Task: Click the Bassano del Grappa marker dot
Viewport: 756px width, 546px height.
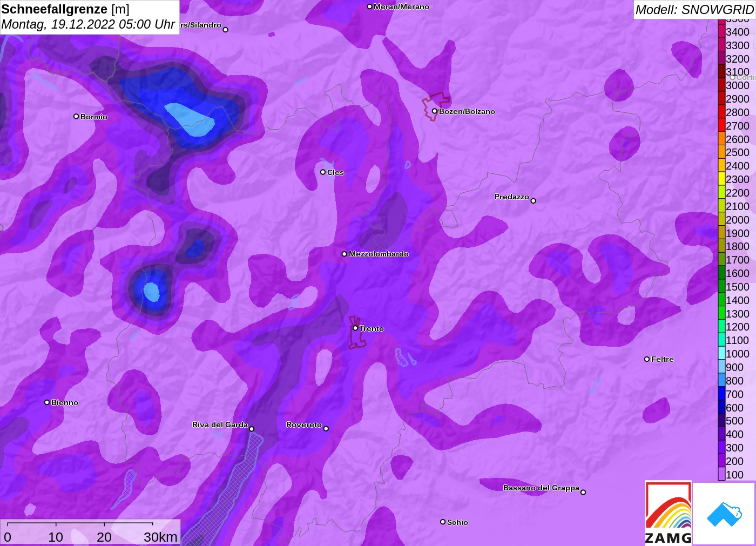Action: tap(583, 492)
